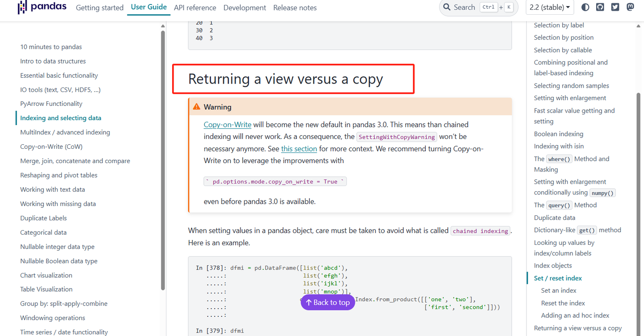This screenshot has height=336, width=644.
Task: Click the Ctrl keyboard shortcut badge
Action: click(488, 7)
